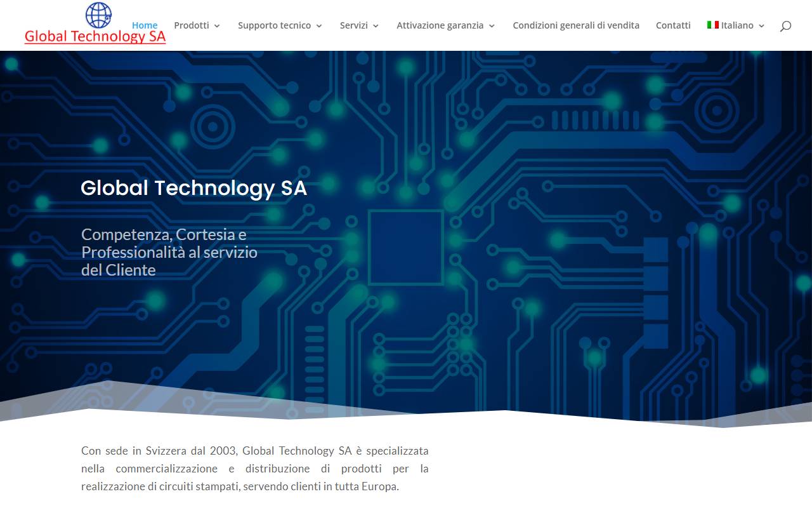Open the search magnifier icon
This screenshot has width=812, height=508.
coord(785,26)
